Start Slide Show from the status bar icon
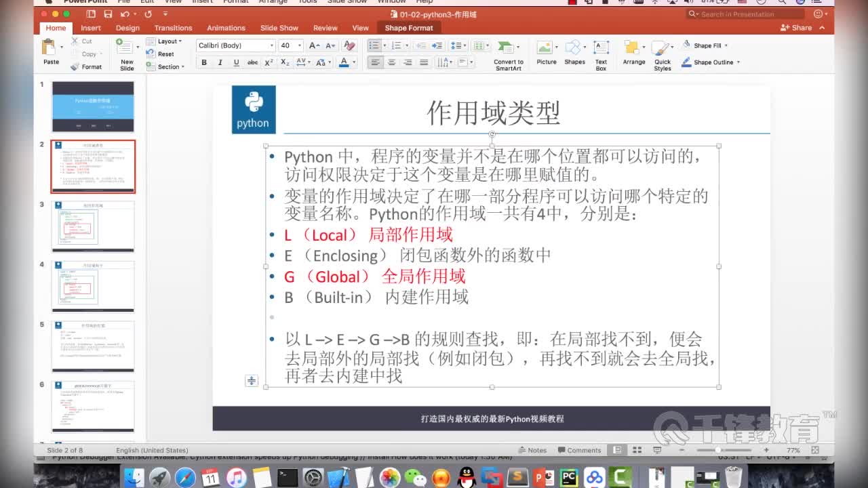The width and height of the screenshot is (868, 488). pos(657,449)
